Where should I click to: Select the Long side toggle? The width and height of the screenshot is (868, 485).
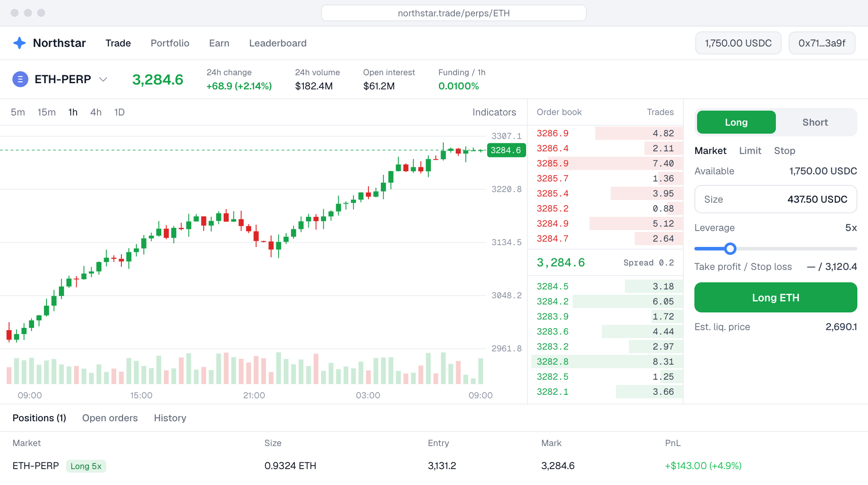[x=736, y=122]
